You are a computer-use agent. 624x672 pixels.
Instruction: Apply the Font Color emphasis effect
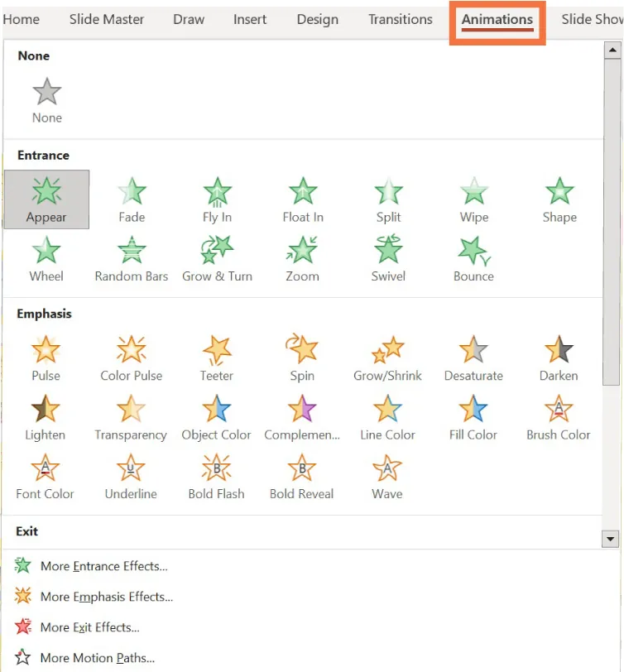tap(46, 477)
